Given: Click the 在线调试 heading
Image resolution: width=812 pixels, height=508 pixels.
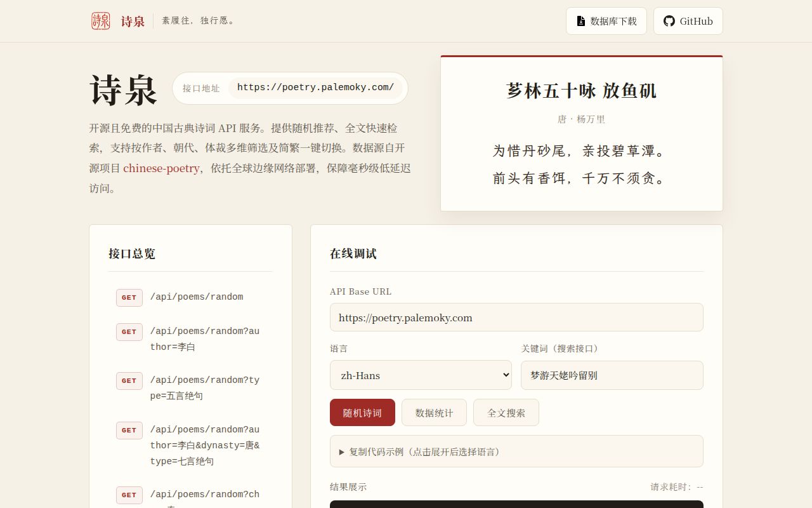Looking at the screenshot, I should click(x=353, y=253).
